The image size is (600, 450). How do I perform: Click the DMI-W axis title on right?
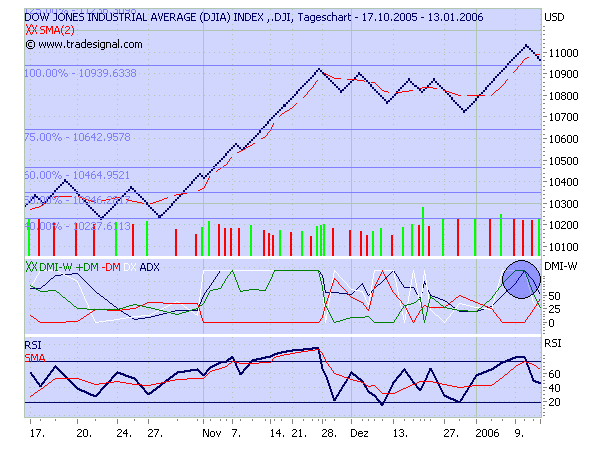coord(560,267)
